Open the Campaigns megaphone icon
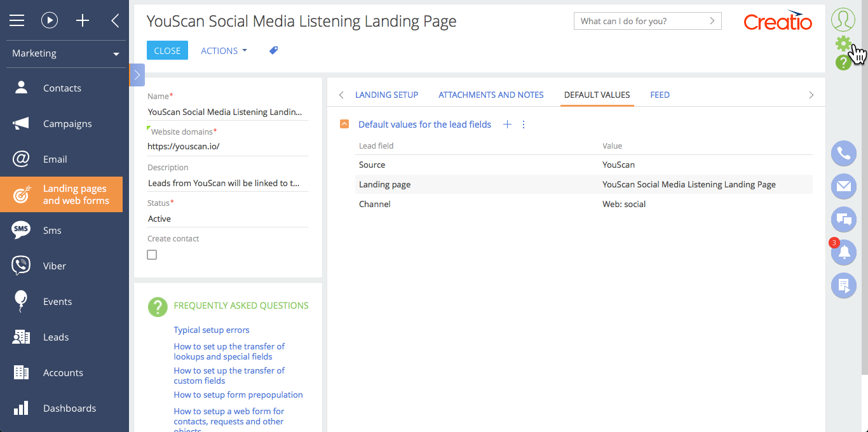 [21, 123]
